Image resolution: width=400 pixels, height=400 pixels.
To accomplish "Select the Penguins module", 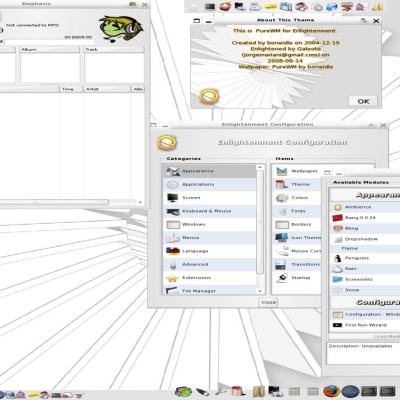I will (365, 258).
